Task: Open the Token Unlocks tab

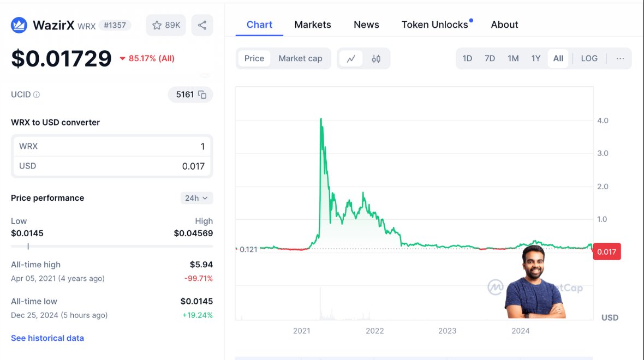Action: [x=436, y=25]
